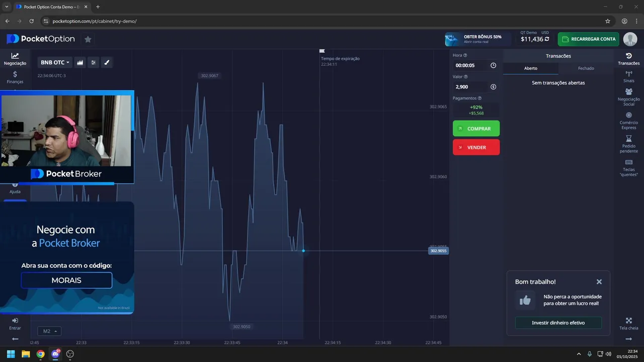
Task: Click the Sem transações abertas text
Action: [558, 83]
